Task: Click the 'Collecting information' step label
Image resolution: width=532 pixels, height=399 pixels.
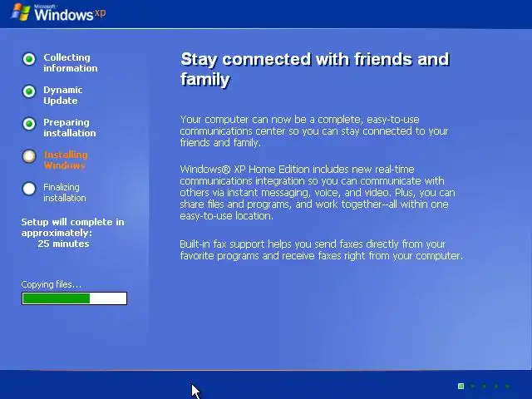Action: point(70,63)
